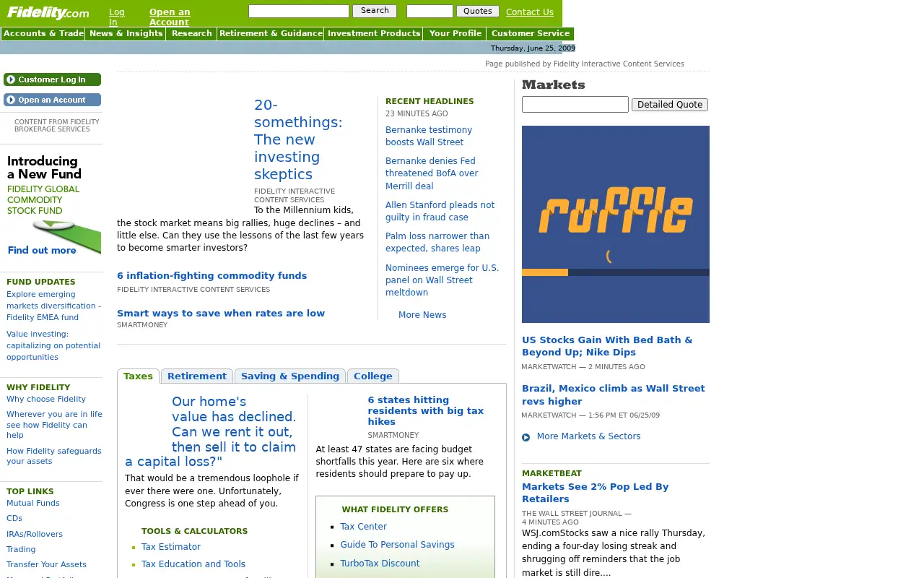Open Brazil, Mexico climb as Wall Street story
The height and width of the screenshot is (578, 924).
click(x=613, y=394)
